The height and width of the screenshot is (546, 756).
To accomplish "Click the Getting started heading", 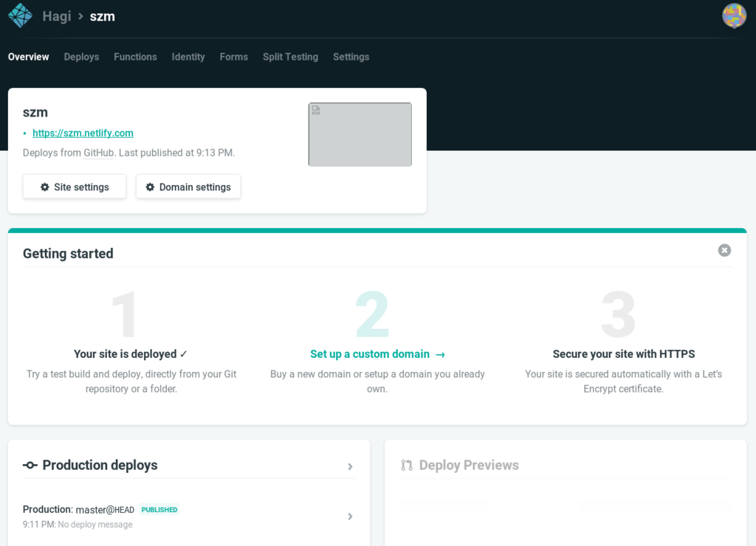I will pos(68,254).
